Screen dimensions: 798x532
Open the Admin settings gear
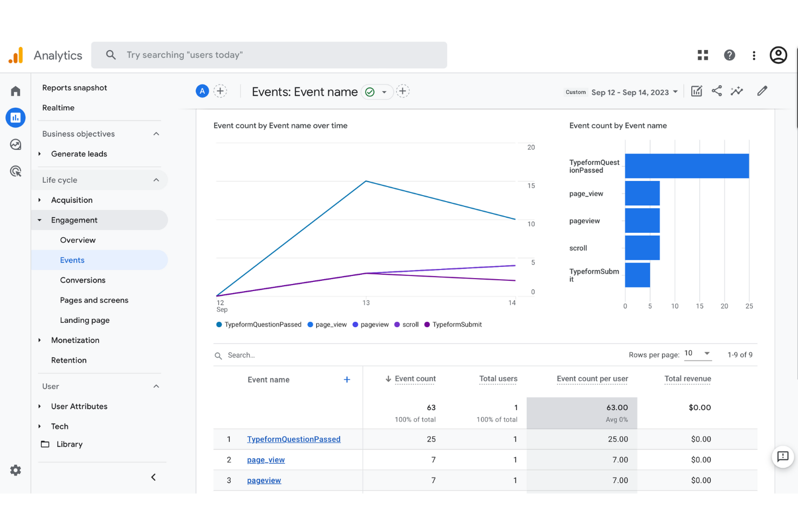click(x=16, y=470)
